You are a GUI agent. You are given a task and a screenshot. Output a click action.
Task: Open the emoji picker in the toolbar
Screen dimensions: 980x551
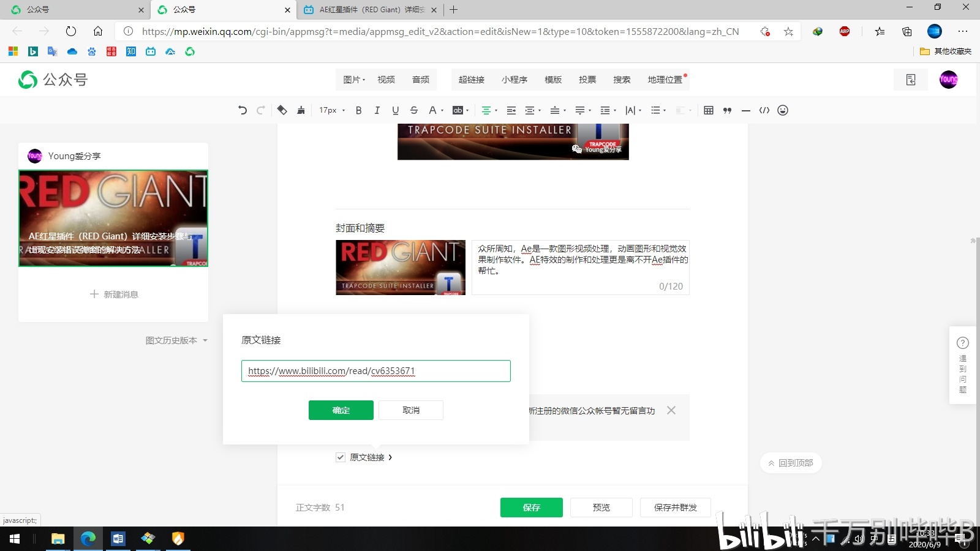coord(783,110)
